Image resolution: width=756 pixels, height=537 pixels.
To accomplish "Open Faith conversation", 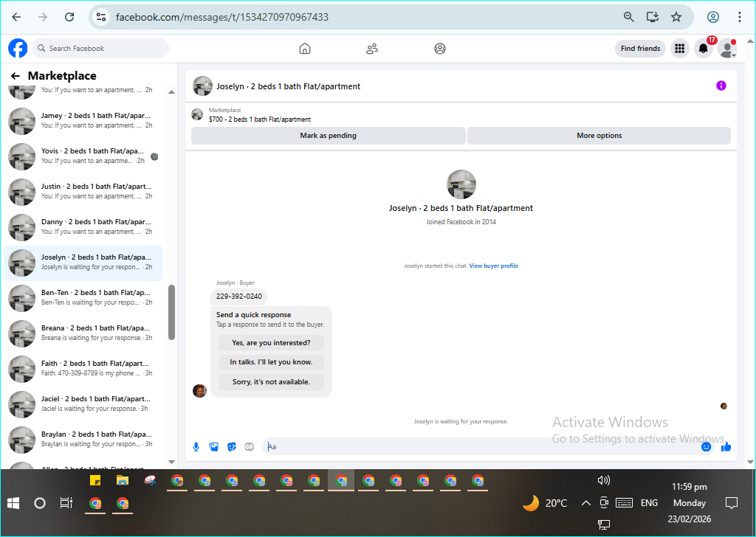I will click(x=83, y=368).
